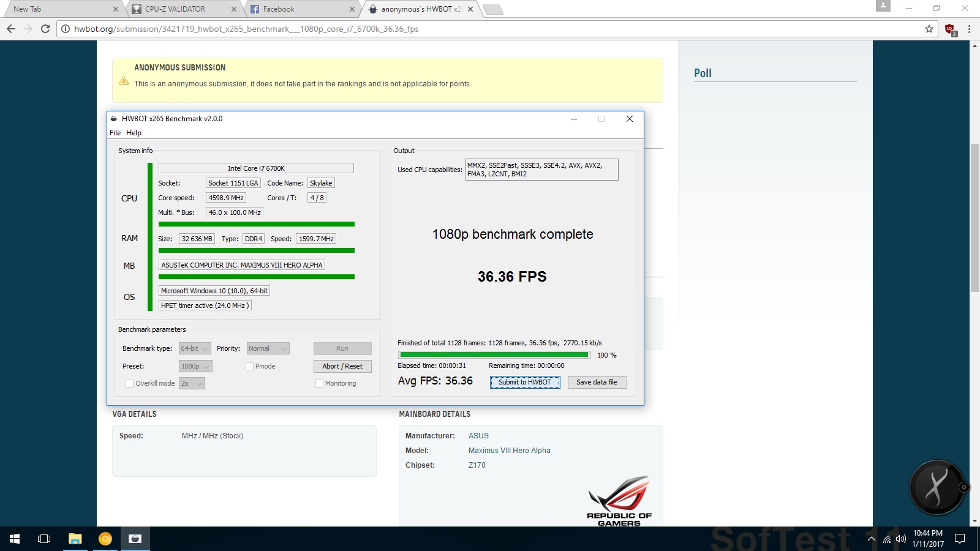Open File Explorer from the taskbar
The width and height of the screenshot is (980, 551).
point(75,539)
